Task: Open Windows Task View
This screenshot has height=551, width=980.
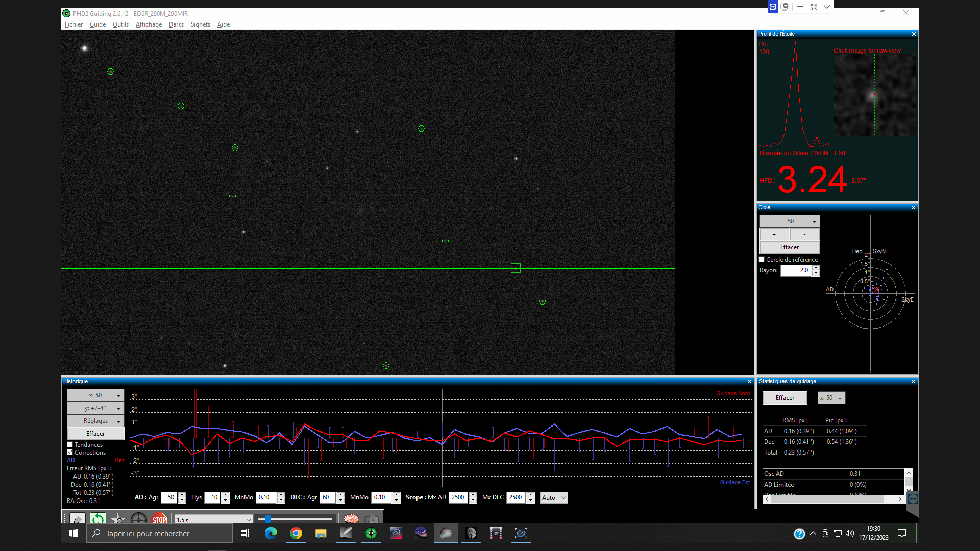Action: pyautogui.click(x=245, y=533)
